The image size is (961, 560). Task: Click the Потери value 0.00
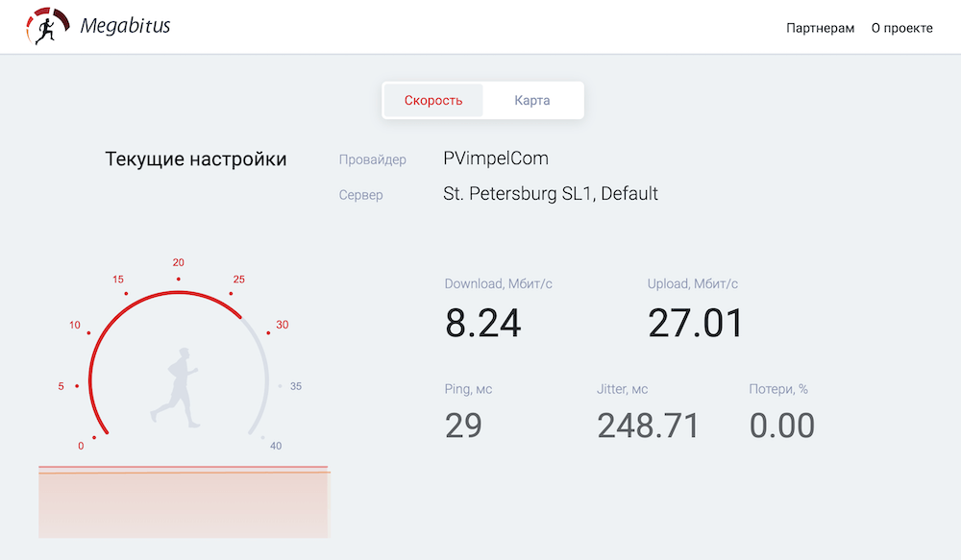782,426
